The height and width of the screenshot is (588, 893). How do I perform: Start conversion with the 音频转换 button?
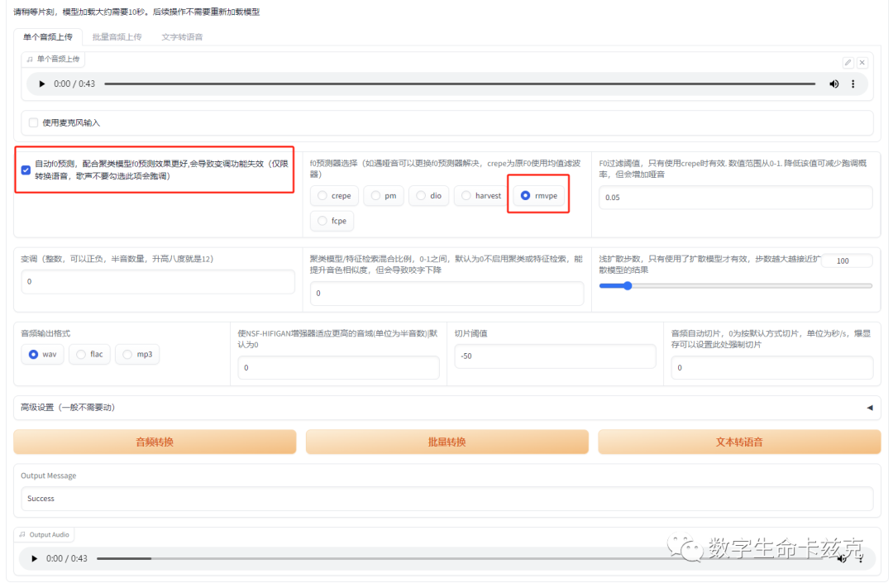pyautogui.click(x=155, y=442)
